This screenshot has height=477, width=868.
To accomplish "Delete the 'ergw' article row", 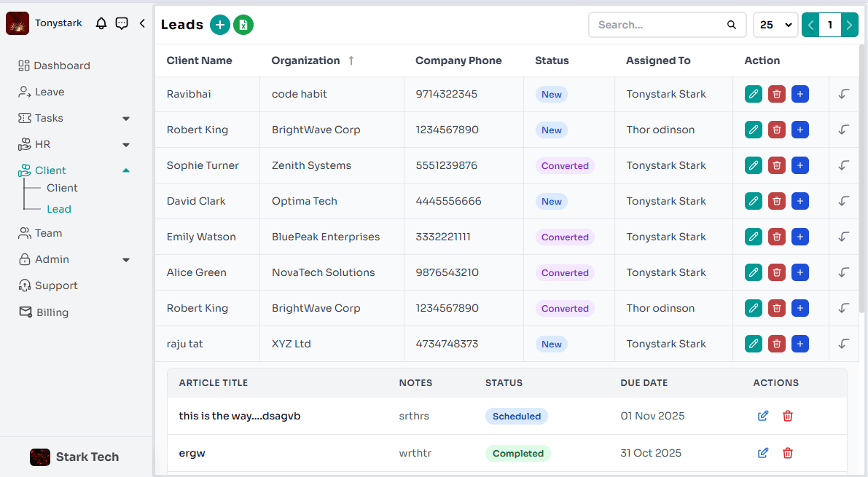I will (x=787, y=453).
